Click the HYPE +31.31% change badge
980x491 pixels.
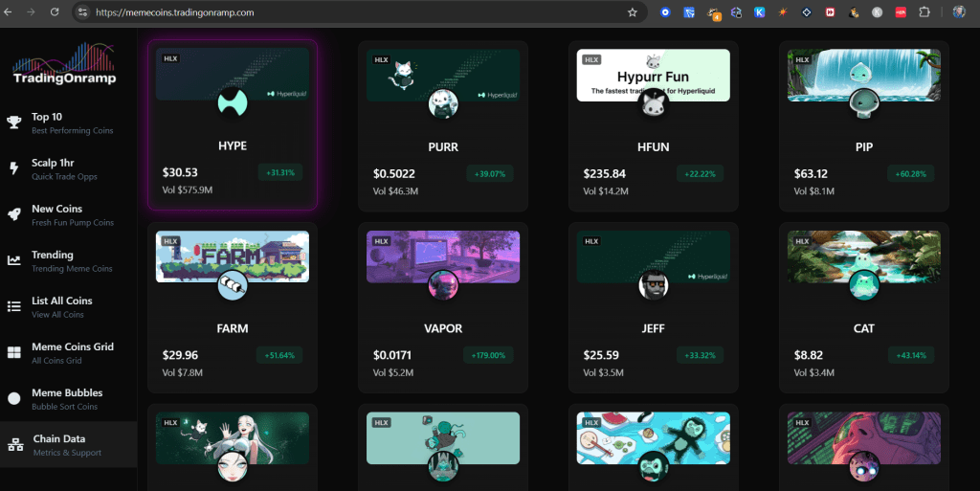[x=280, y=172]
